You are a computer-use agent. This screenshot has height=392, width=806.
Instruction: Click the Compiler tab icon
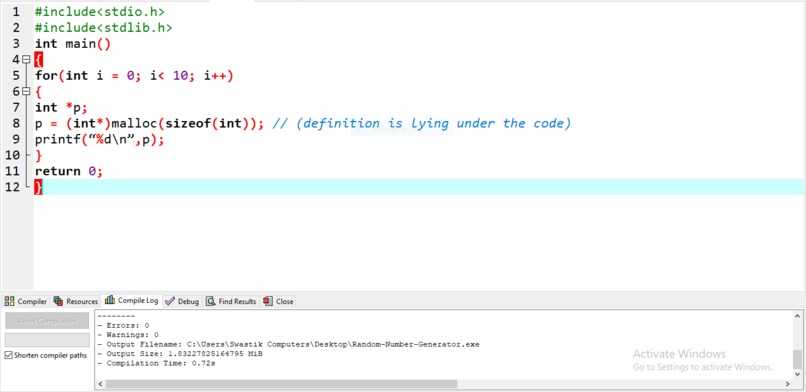10,302
